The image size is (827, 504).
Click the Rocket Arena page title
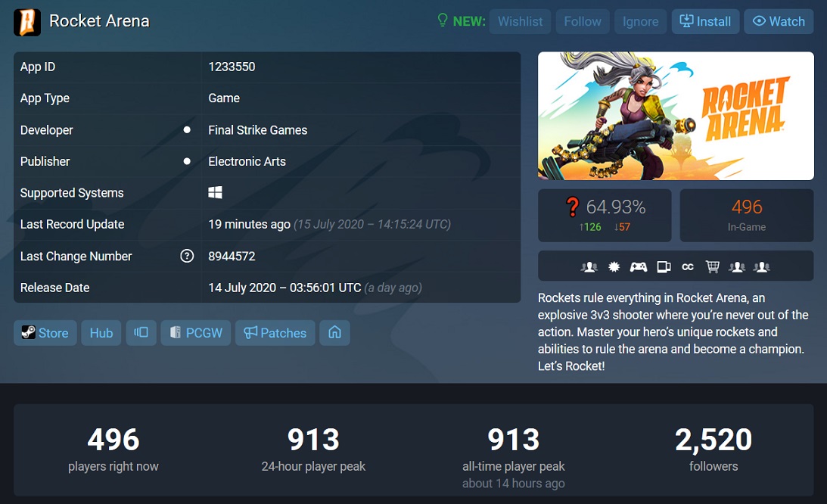(x=99, y=21)
